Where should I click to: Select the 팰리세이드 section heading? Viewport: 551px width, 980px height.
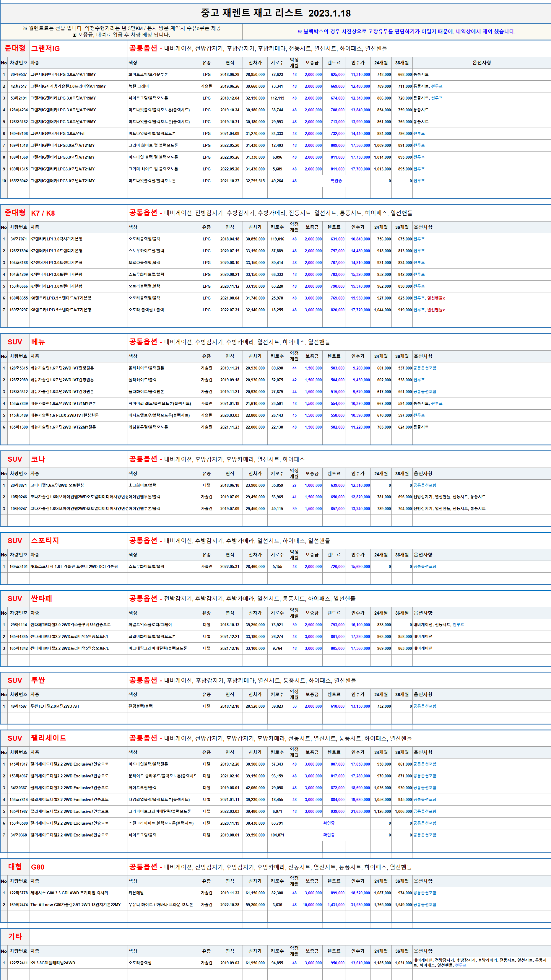[x=48, y=738]
